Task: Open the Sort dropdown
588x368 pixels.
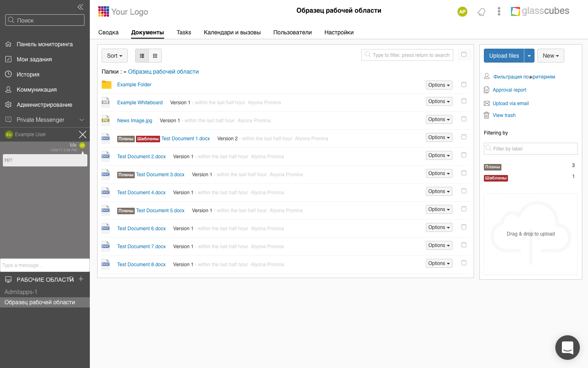Action: [x=115, y=56]
